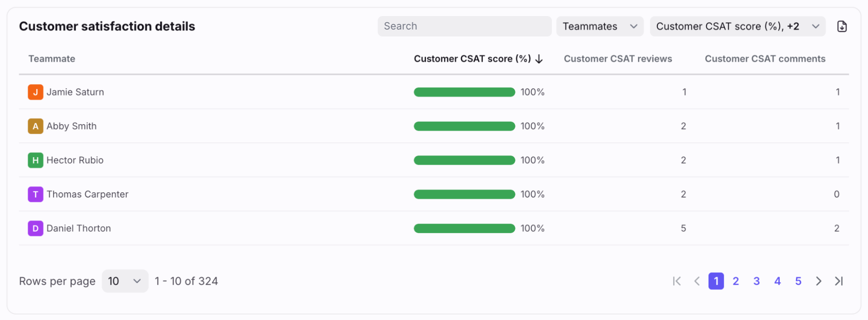Go to the next page arrow

click(818, 281)
